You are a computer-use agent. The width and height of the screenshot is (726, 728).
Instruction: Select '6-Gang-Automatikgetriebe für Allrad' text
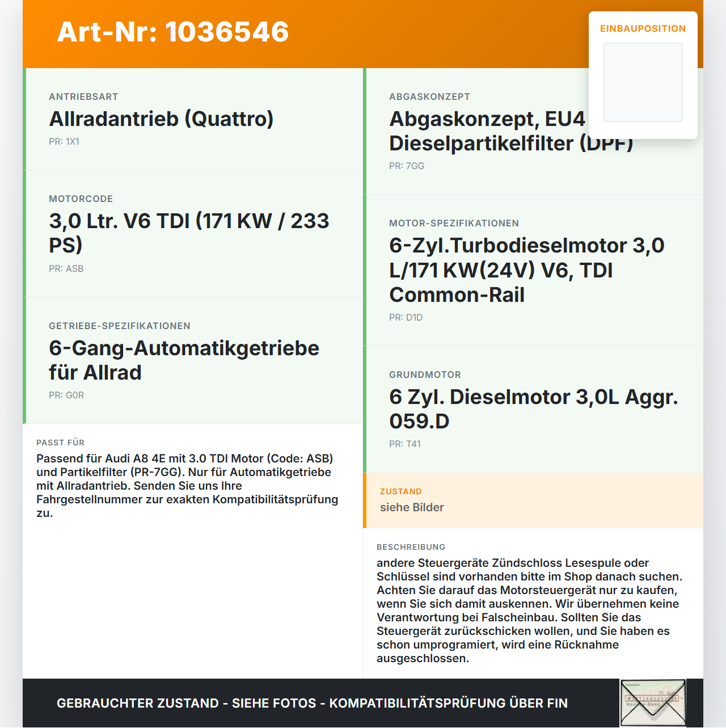184,360
